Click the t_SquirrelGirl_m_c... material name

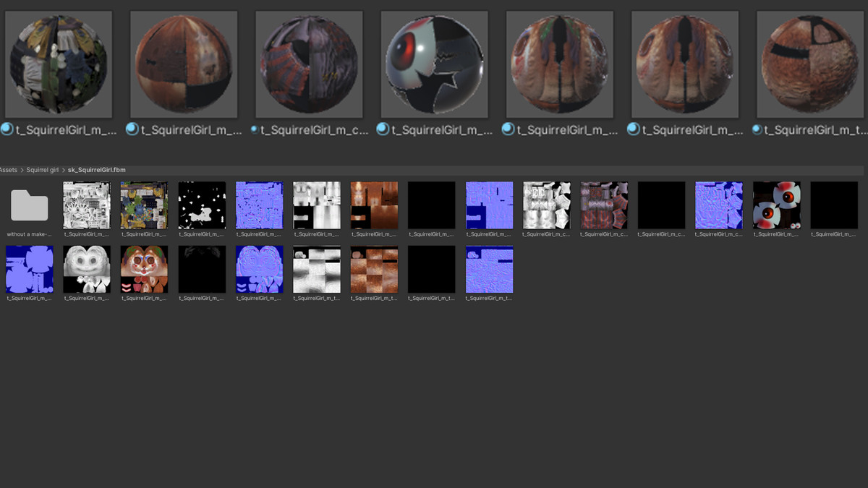pos(315,130)
